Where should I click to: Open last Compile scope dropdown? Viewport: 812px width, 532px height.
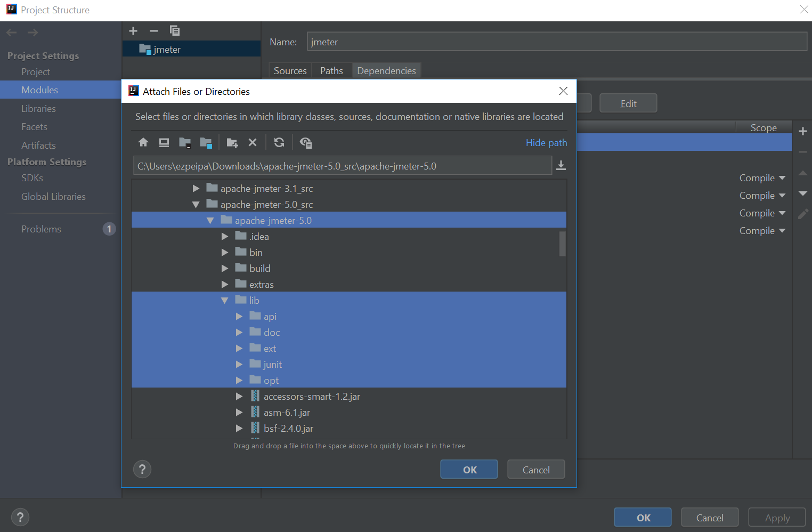point(762,231)
